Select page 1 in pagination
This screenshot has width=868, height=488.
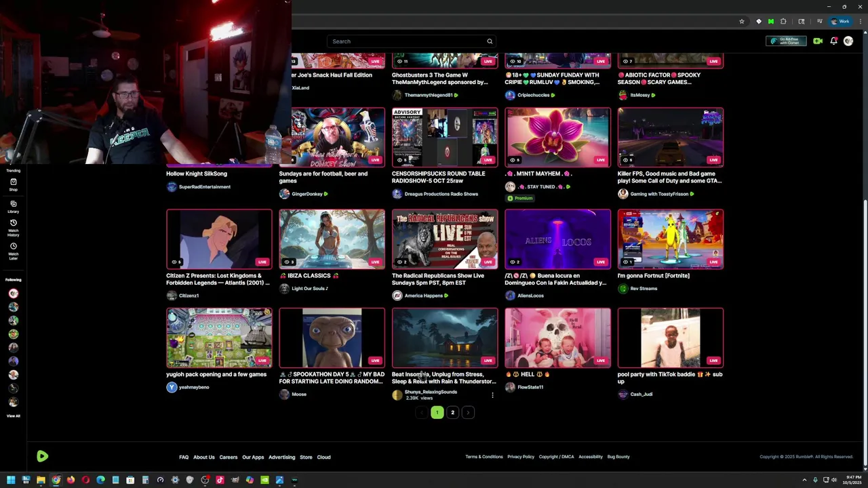click(437, 412)
